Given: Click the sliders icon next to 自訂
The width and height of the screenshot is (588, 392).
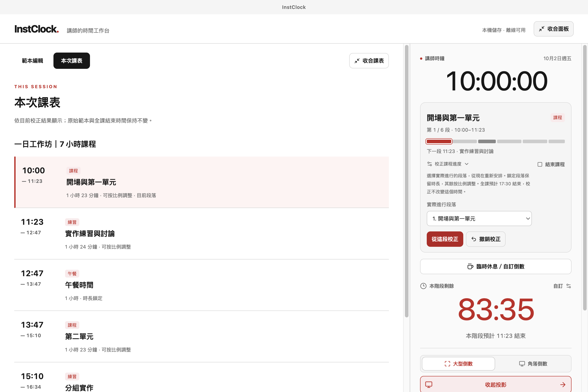Looking at the screenshot, I should coord(568,286).
